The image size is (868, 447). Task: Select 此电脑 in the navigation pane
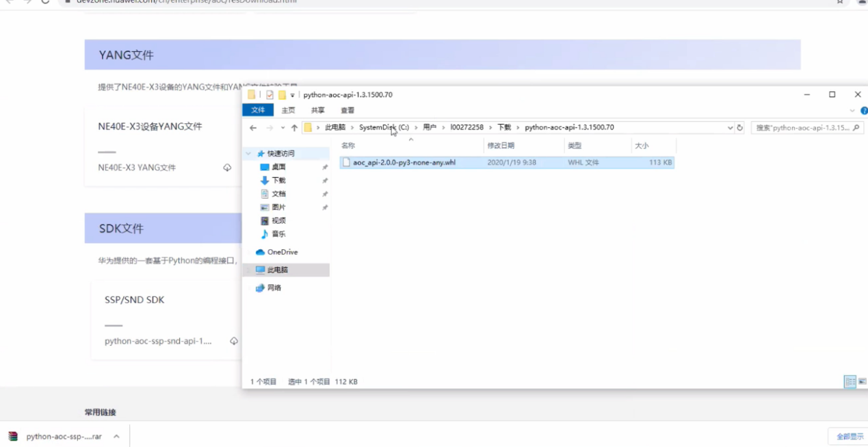click(278, 270)
